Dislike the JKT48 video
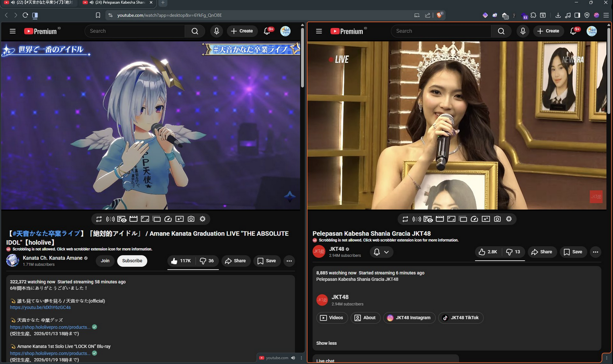This screenshot has height=364, width=613. pos(513,252)
